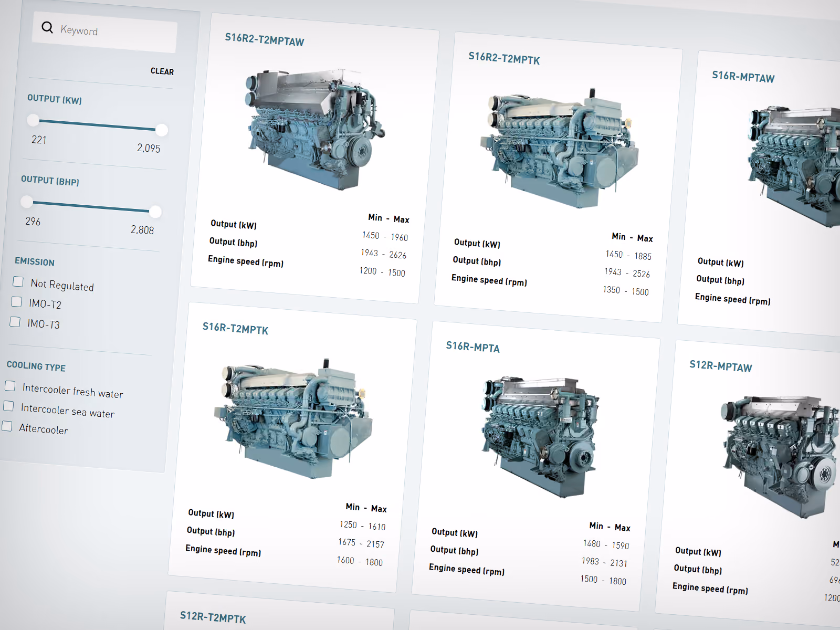The image size is (840, 630).
Task: Click Min - Max header in S16R-MPTA card
Action: (x=610, y=527)
